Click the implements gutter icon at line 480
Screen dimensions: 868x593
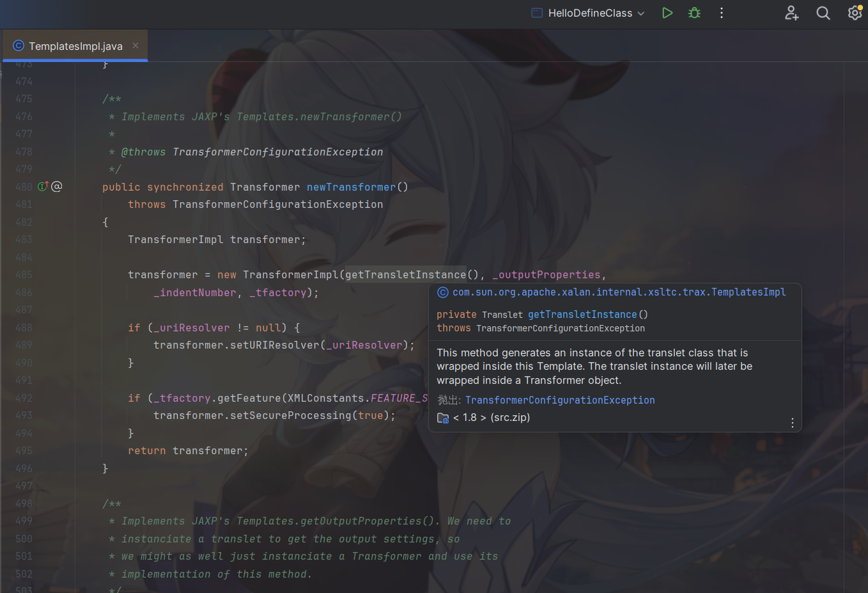coord(43,187)
